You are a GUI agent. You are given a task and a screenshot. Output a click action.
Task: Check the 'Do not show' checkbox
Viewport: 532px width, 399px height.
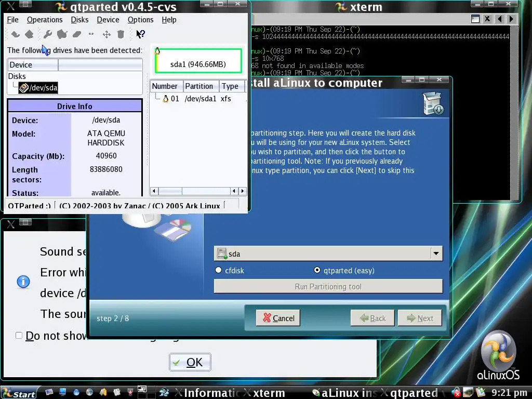(x=19, y=336)
